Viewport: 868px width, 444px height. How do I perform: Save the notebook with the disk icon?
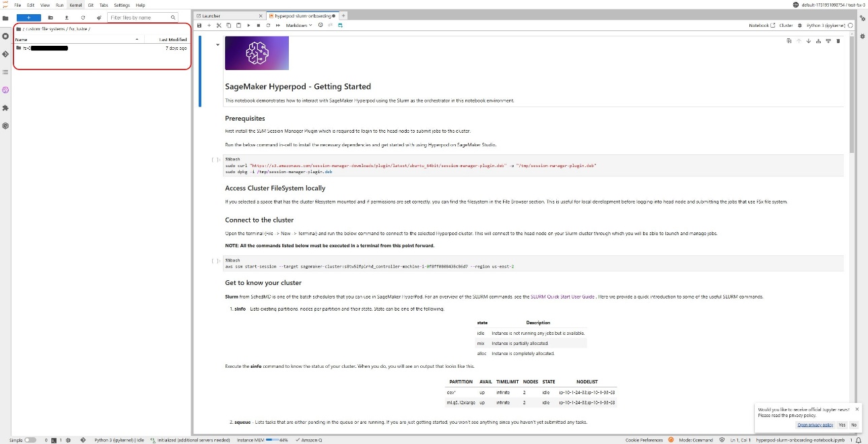[x=199, y=26]
